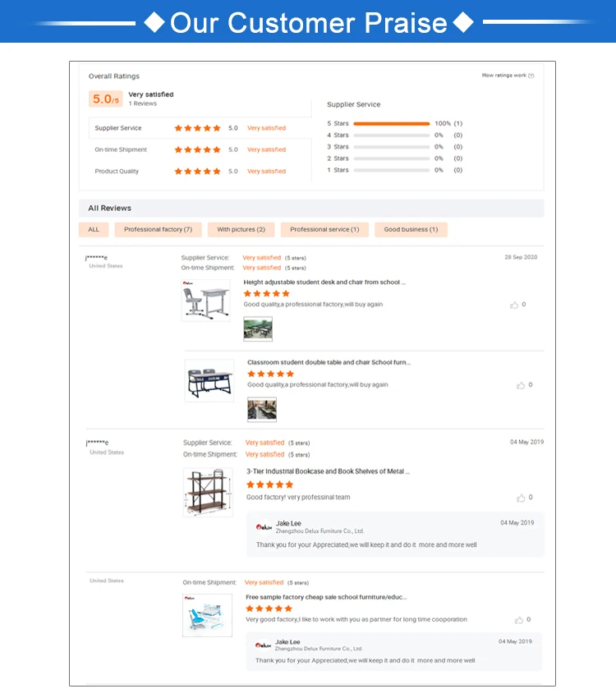The height and width of the screenshot is (698, 616).
Task: Filter by Good business (1)
Action: pyautogui.click(x=411, y=230)
